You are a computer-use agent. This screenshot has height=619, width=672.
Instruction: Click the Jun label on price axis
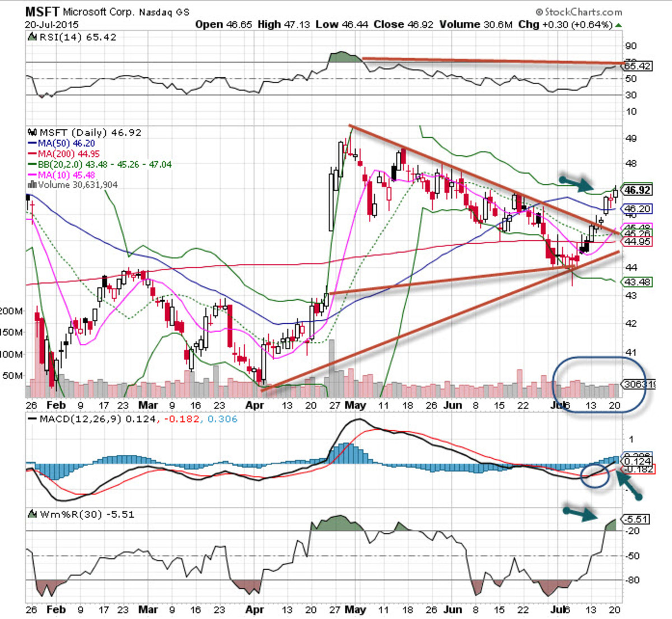coord(452,405)
